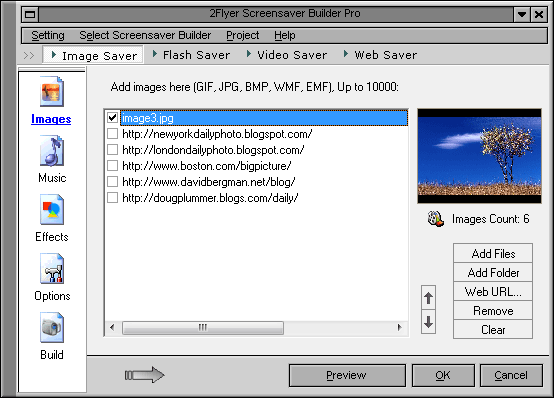Image resolution: width=554 pixels, height=398 pixels.
Task: Open the Select Screensaver Builder menu
Action: point(145,35)
